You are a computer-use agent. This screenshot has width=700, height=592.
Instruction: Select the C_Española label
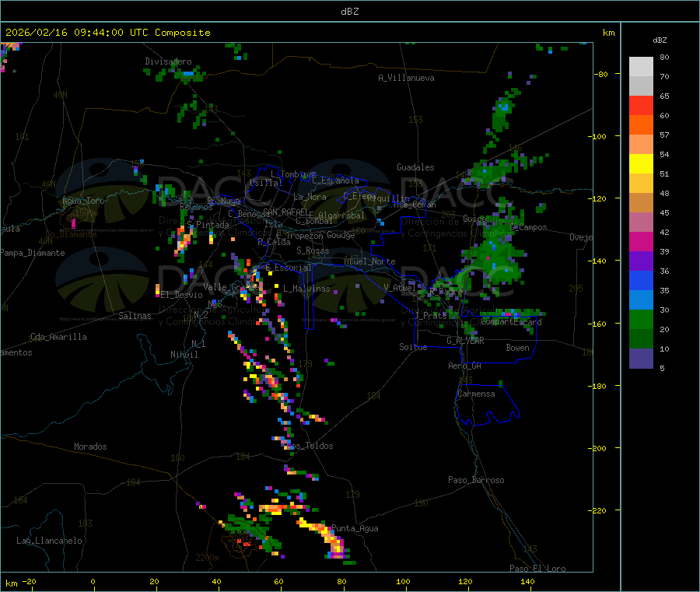coord(335,180)
